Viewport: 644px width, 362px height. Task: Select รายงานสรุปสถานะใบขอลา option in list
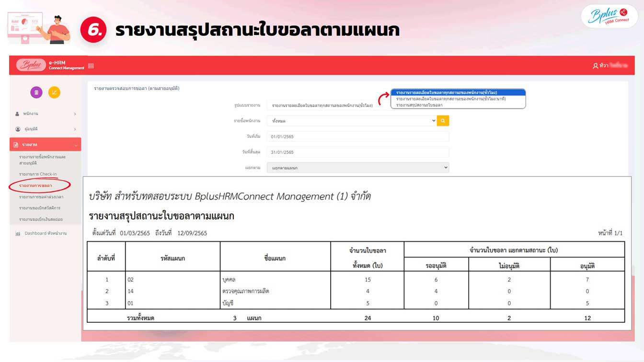click(419, 105)
